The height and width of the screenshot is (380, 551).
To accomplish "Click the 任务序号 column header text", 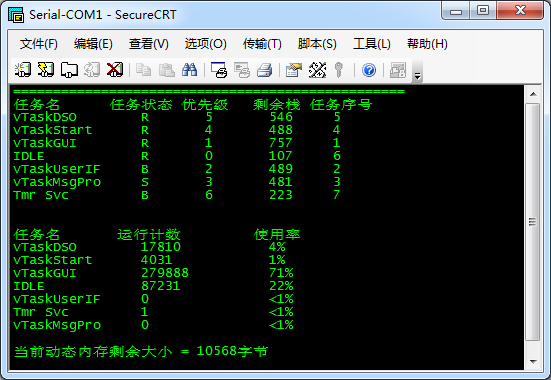I will (x=341, y=104).
